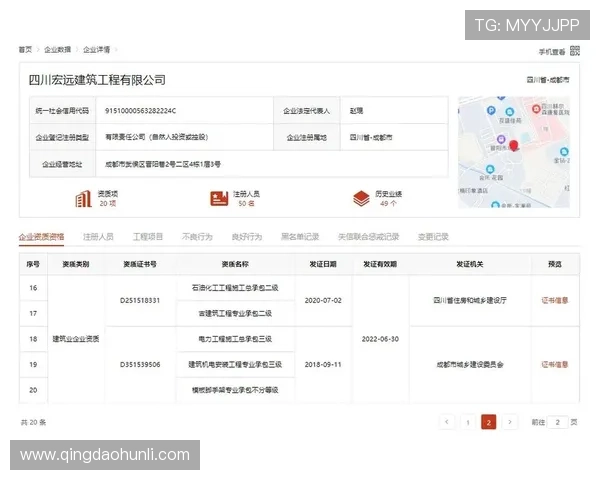
Task: Open the 良好行为 tab
Action: pyautogui.click(x=247, y=237)
